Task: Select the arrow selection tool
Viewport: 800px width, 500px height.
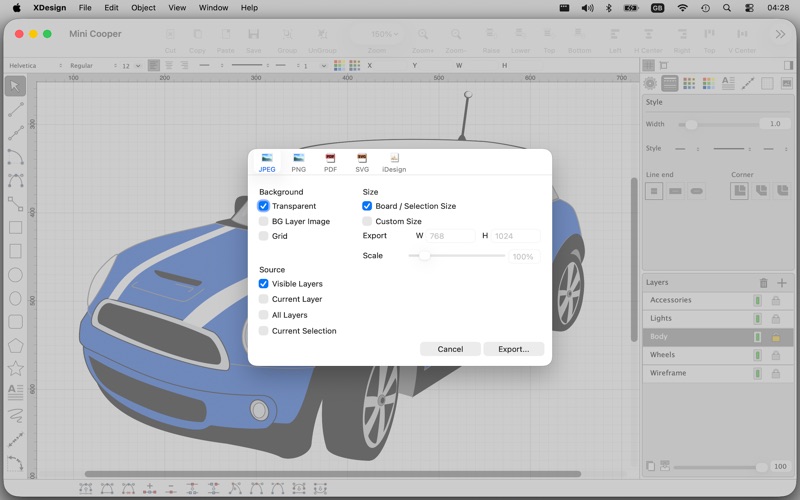Action: pyautogui.click(x=15, y=86)
